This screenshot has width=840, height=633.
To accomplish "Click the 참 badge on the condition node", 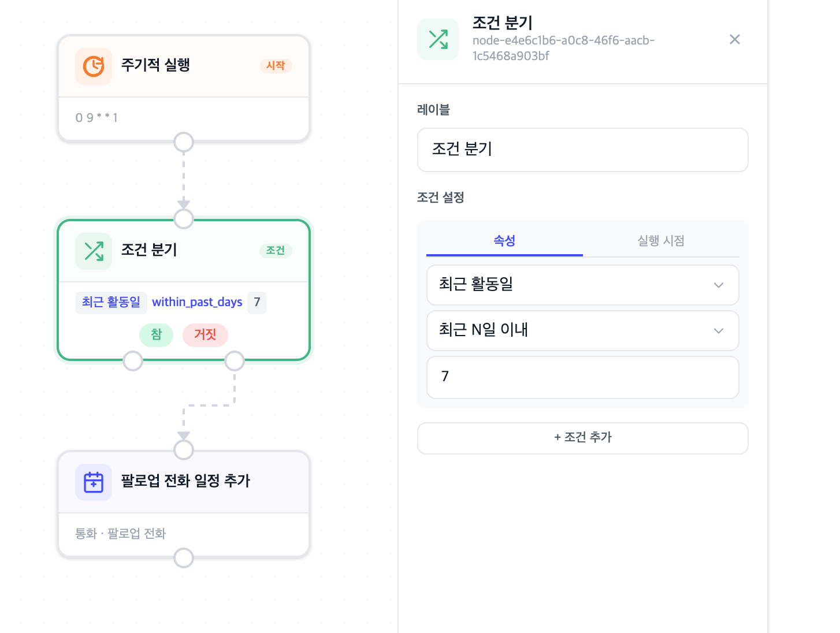I will point(157,335).
